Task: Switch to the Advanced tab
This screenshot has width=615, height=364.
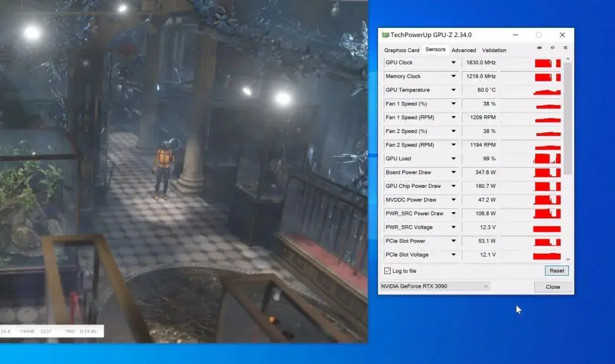Action: (464, 50)
